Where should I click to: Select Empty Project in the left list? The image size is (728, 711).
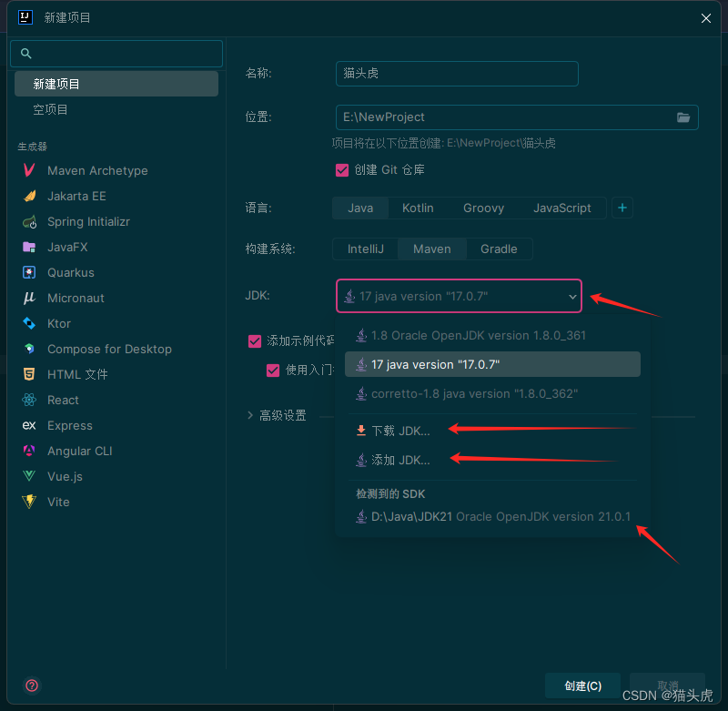(x=116, y=109)
